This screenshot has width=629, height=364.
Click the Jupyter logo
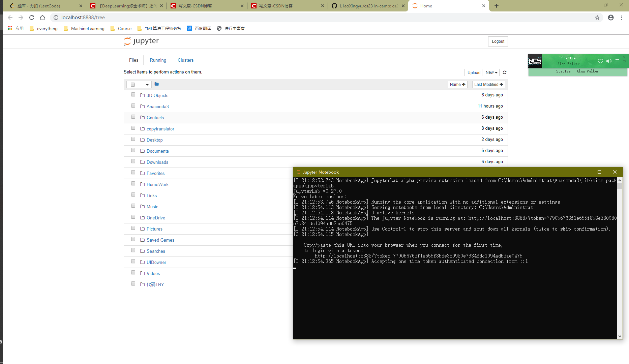pyautogui.click(x=141, y=41)
